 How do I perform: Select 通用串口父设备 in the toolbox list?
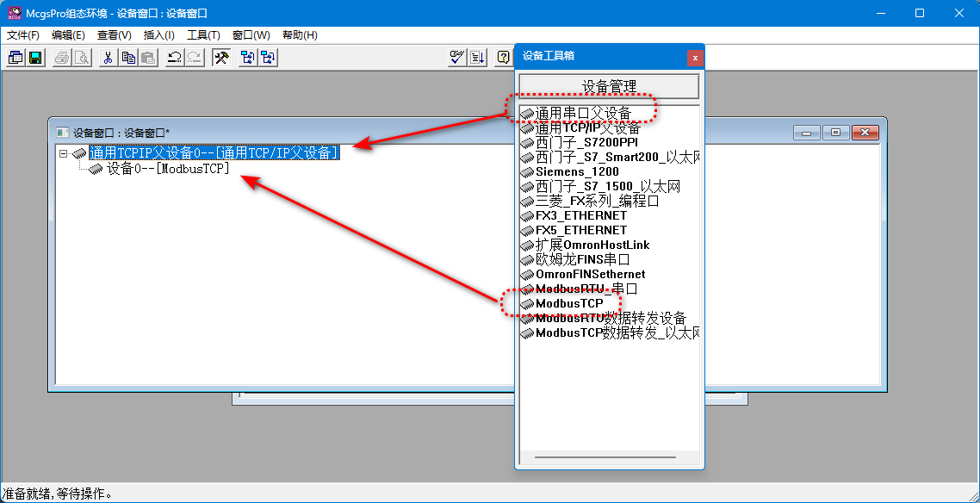coord(583,113)
